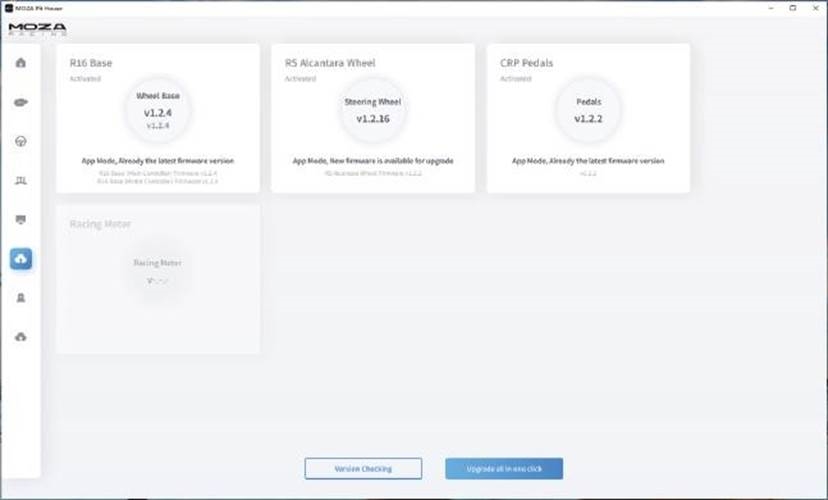This screenshot has width=828, height=500.
Task: Click the new firmware available message
Action: pos(372,160)
